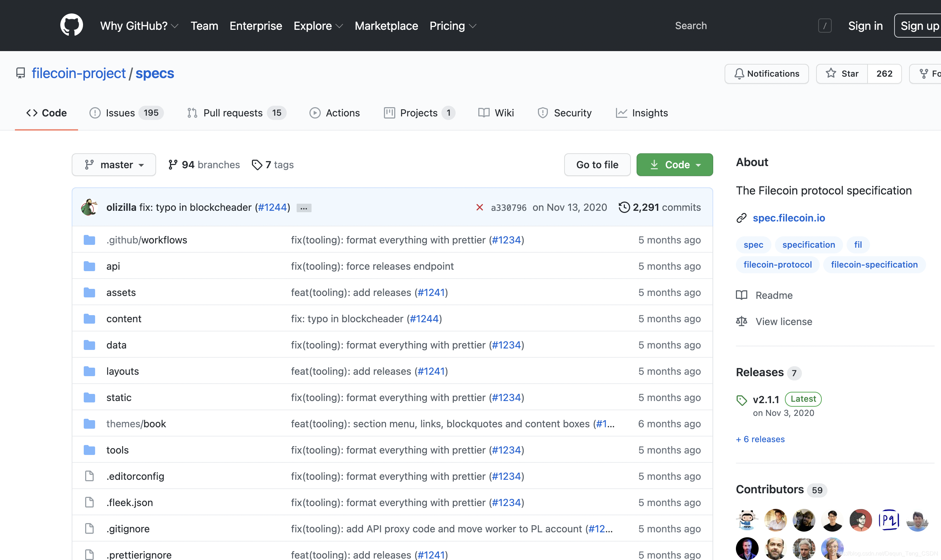The image size is (941, 560).
Task: Click the bell icon in Notifications
Action: [739, 73]
